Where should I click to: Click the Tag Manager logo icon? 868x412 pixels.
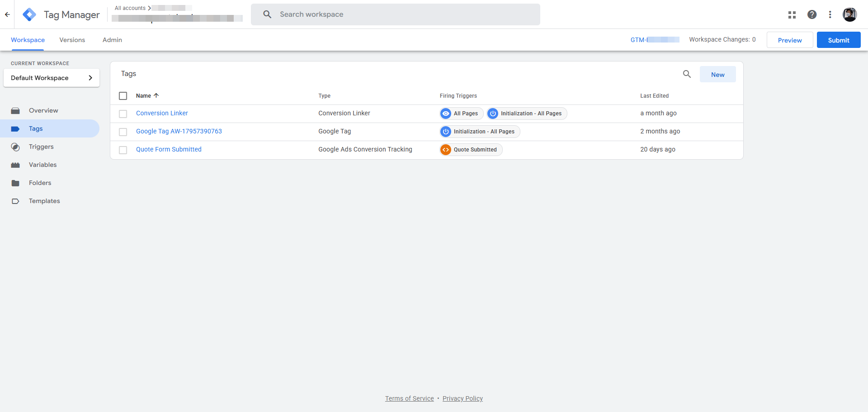click(29, 14)
